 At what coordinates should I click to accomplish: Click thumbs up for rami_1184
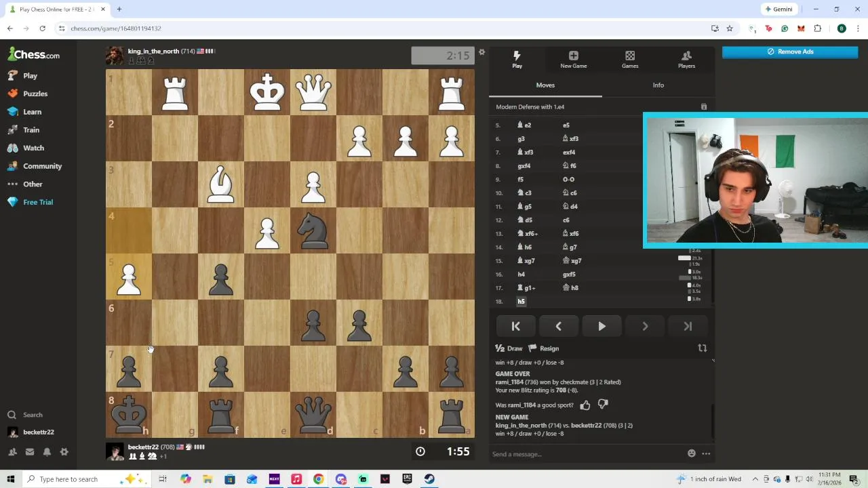(585, 405)
